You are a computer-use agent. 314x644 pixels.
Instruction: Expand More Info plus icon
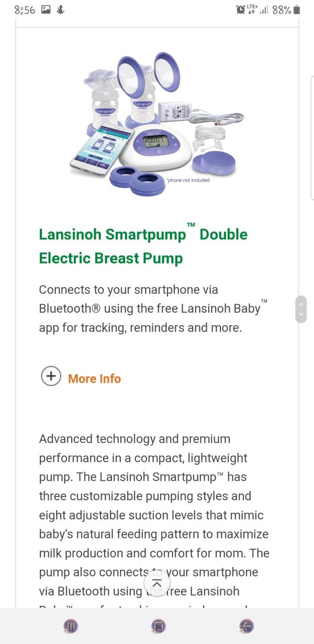point(51,376)
